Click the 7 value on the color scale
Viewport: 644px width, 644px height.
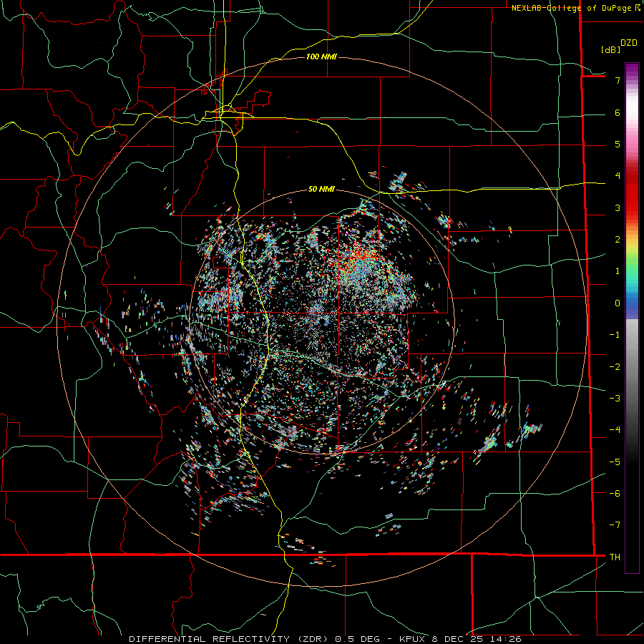click(618, 81)
